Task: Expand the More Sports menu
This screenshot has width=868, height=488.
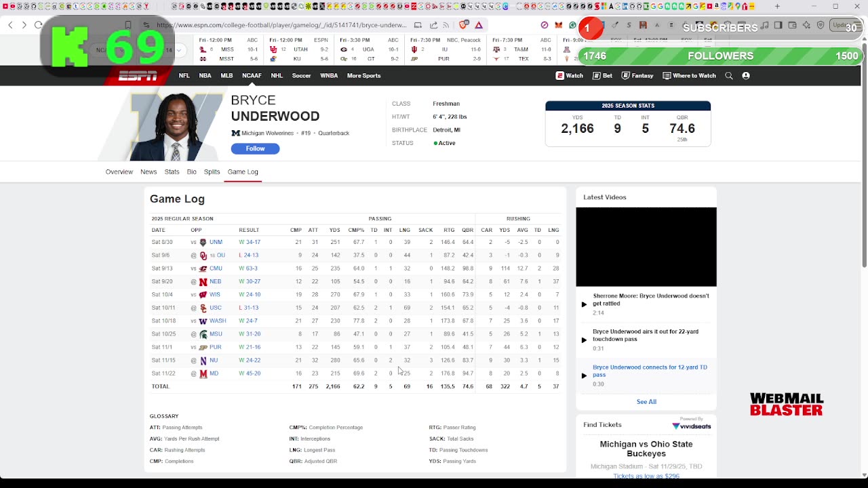Action: 363,76
